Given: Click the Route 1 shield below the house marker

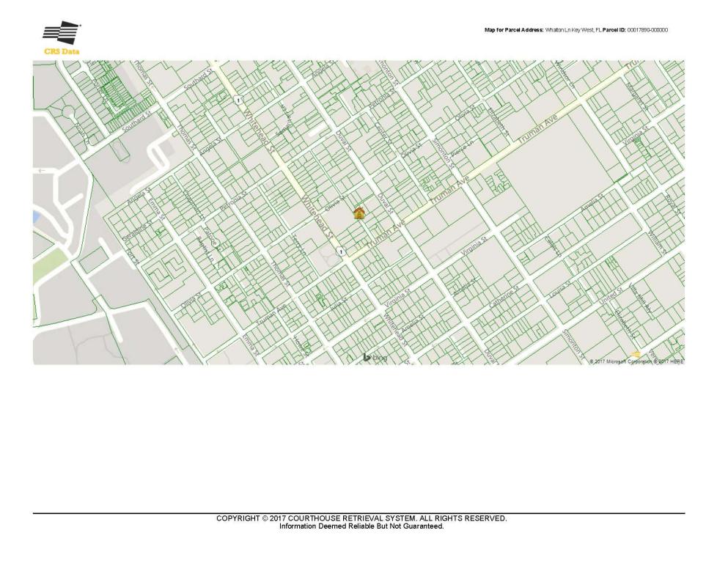Looking at the screenshot, I should tap(341, 251).
